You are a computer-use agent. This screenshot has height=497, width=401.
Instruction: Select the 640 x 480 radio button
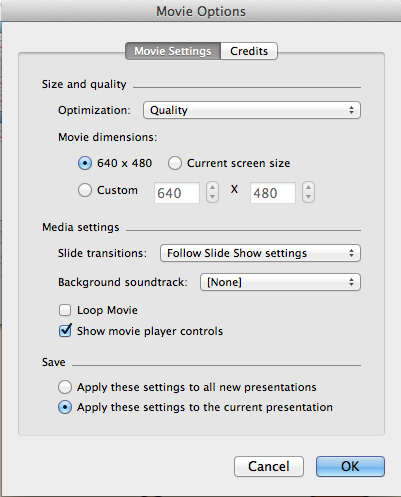click(x=85, y=163)
